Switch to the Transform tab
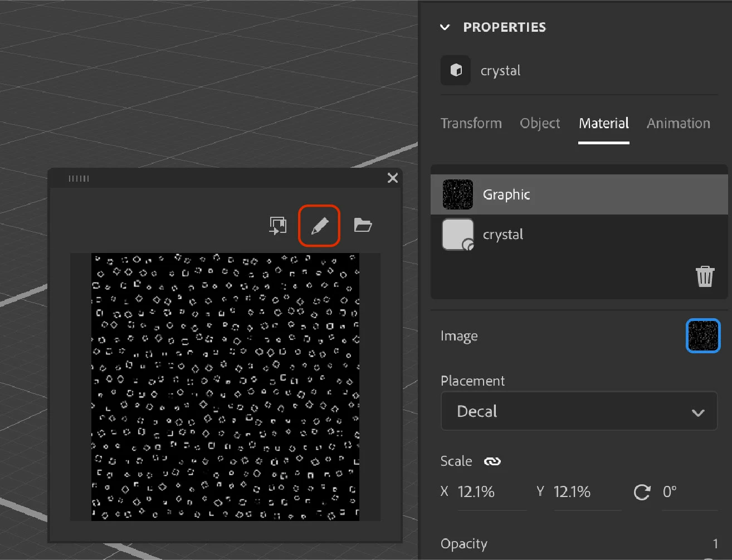This screenshot has height=560, width=732. pos(471,123)
